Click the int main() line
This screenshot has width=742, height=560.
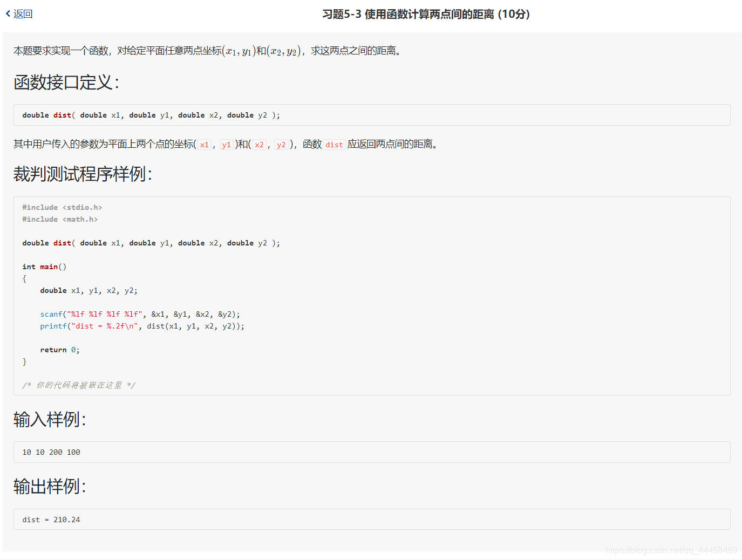[x=44, y=267]
